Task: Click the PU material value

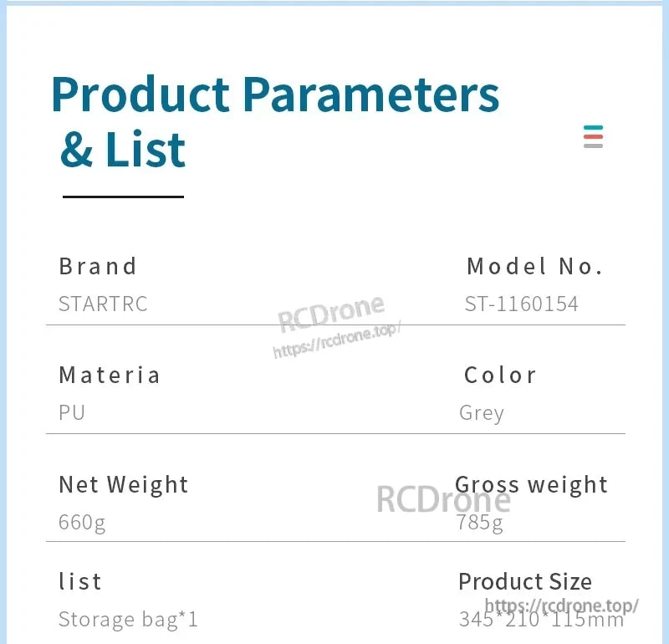Action: pos(72,412)
